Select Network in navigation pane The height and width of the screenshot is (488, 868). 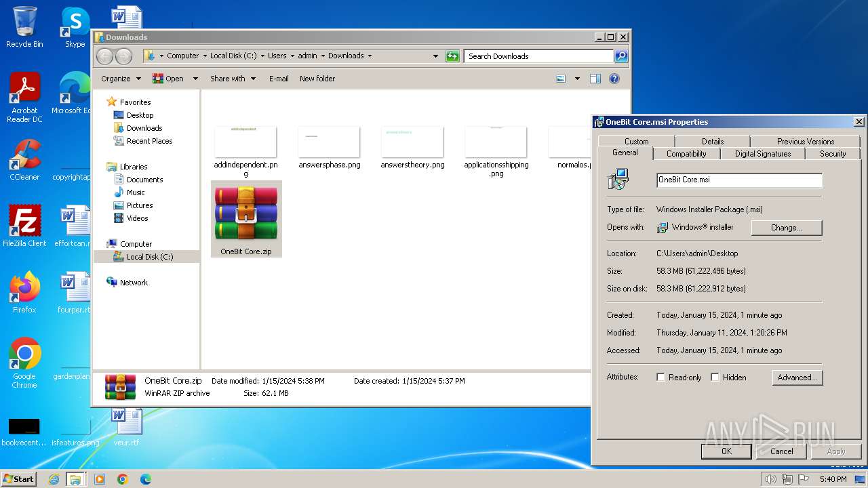(134, 283)
